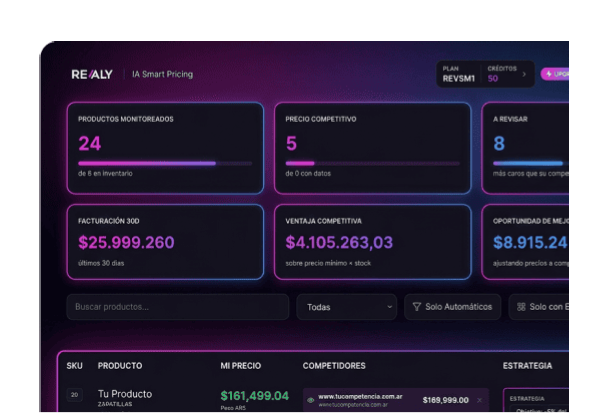Click the grid icon in the Solo con filter

point(521,307)
